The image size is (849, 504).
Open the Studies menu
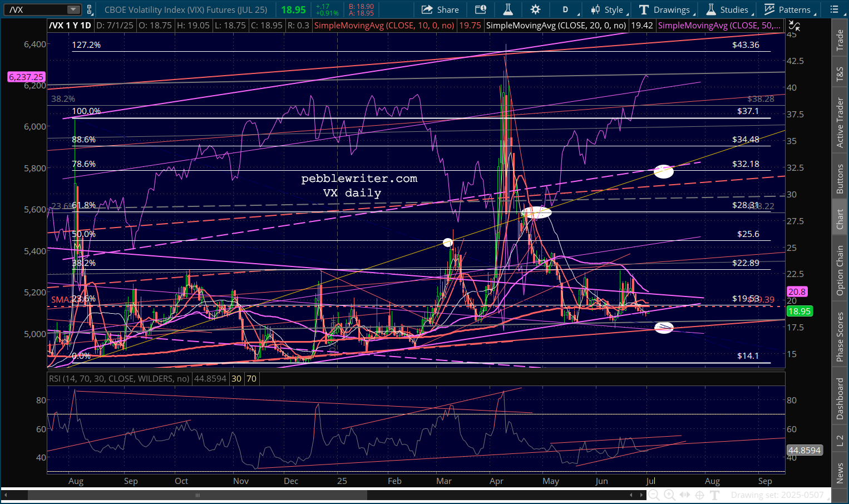pos(728,9)
